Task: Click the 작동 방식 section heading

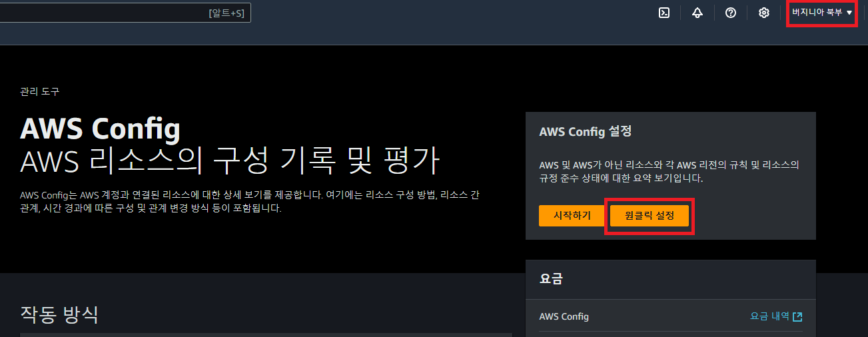Action: [x=59, y=314]
